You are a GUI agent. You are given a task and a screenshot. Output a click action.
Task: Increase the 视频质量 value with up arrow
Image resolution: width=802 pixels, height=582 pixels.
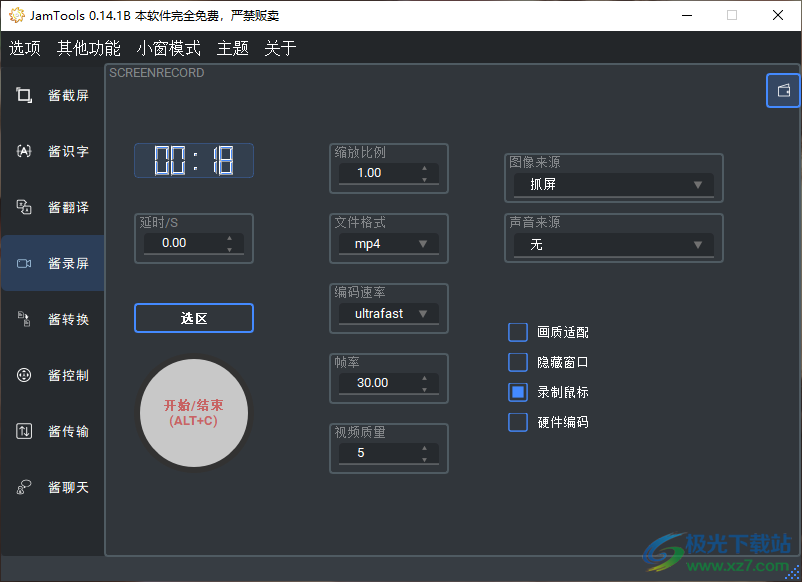(424, 448)
